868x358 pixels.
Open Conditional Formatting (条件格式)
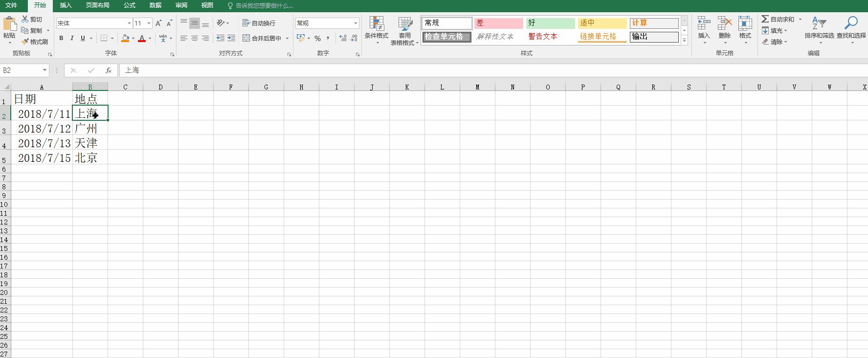click(x=377, y=30)
